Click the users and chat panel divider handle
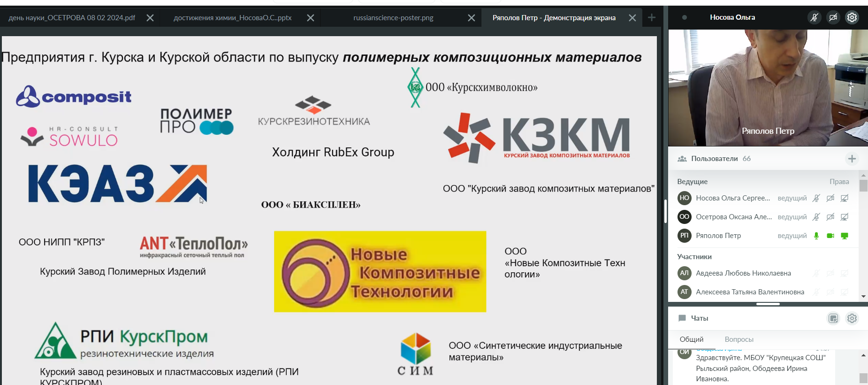Image resolution: width=868 pixels, height=385 pixels. point(768,304)
